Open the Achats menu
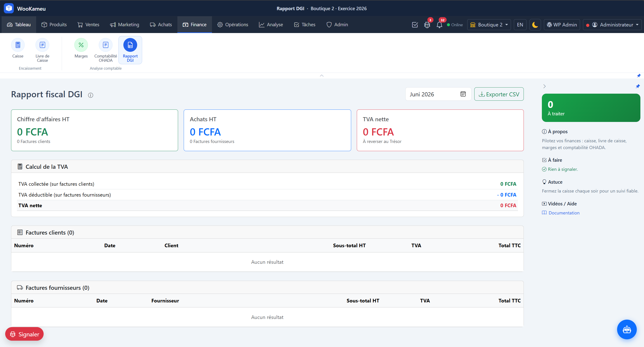Screen dimensions: 644x347 [161, 24]
